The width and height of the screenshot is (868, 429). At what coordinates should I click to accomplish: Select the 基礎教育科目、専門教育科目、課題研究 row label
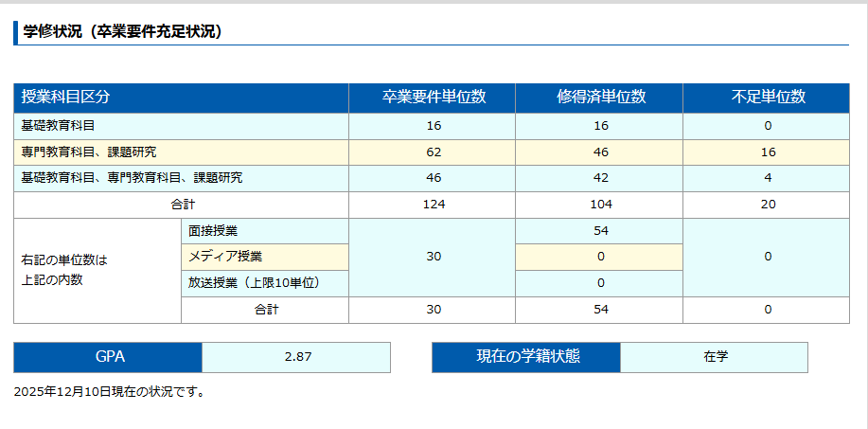tap(131, 177)
